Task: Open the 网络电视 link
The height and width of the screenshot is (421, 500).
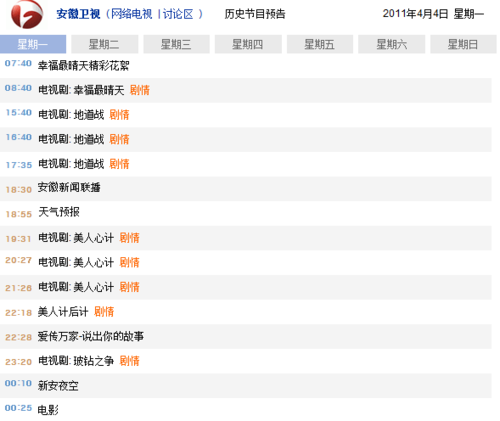Action: click(131, 14)
